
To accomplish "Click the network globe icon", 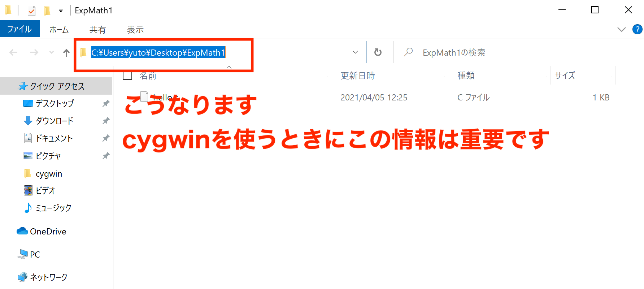I will (22, 277).
